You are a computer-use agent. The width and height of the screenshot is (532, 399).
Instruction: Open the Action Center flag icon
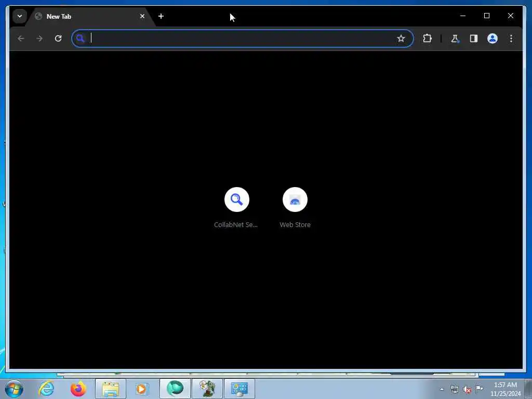[479, 389]
